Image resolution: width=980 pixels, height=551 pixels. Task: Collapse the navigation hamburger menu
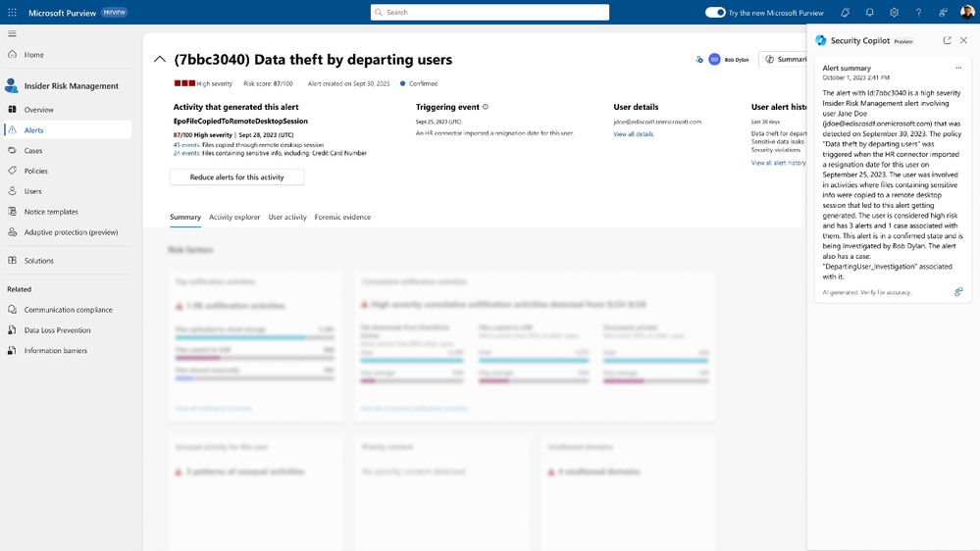(12, 33)
